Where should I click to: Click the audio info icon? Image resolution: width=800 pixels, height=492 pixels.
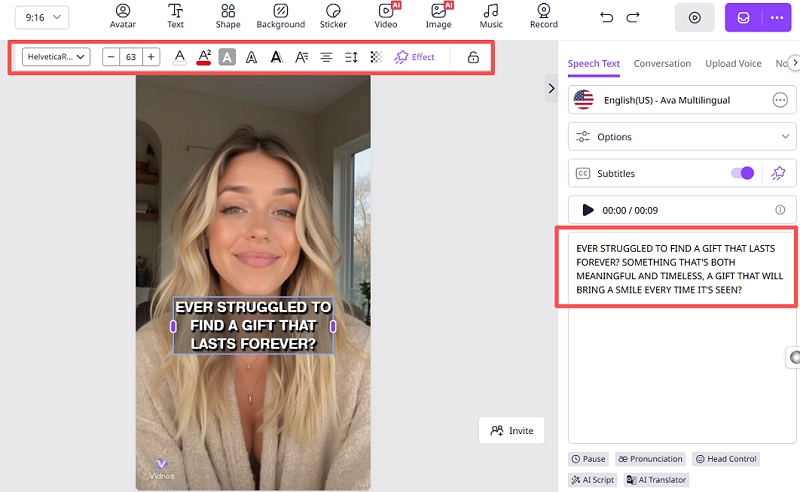point(780,210)
